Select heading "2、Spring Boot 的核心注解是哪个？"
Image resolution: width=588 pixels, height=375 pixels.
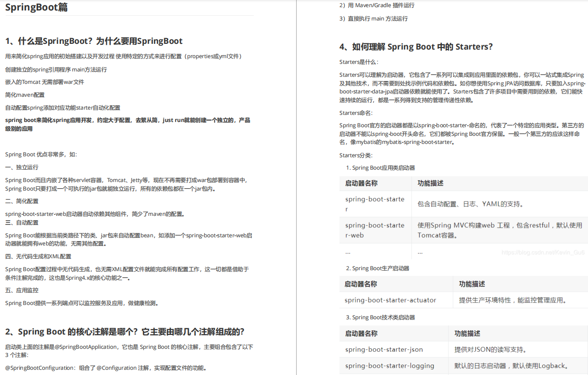125,332
